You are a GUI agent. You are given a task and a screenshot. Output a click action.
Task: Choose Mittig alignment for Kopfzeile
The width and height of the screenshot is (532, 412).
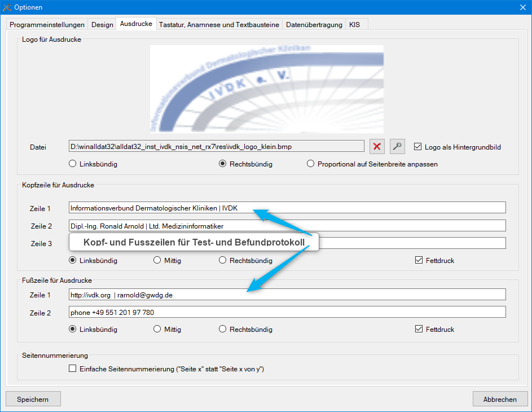pos(157,260)
